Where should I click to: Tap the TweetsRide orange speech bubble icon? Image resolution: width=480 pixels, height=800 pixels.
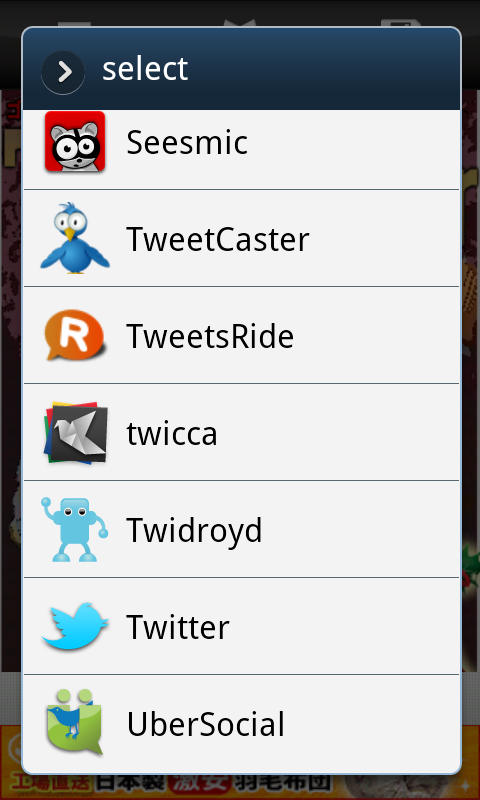(75, 335)
